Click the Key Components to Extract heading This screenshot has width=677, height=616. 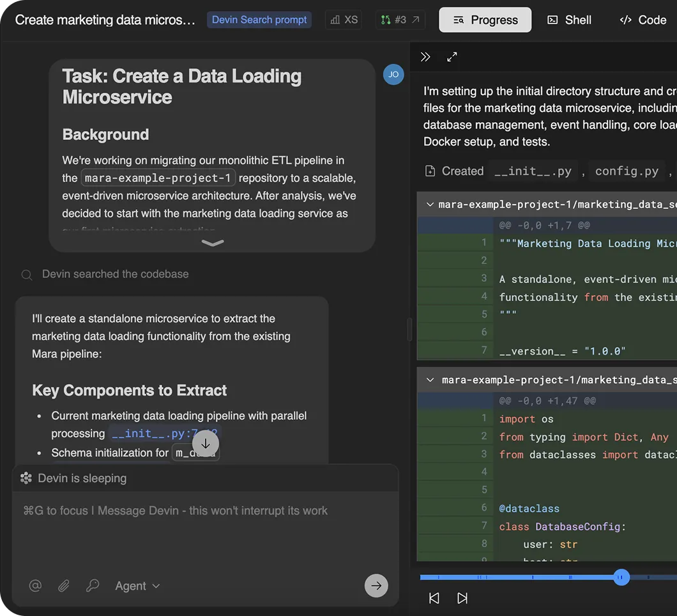129,390
